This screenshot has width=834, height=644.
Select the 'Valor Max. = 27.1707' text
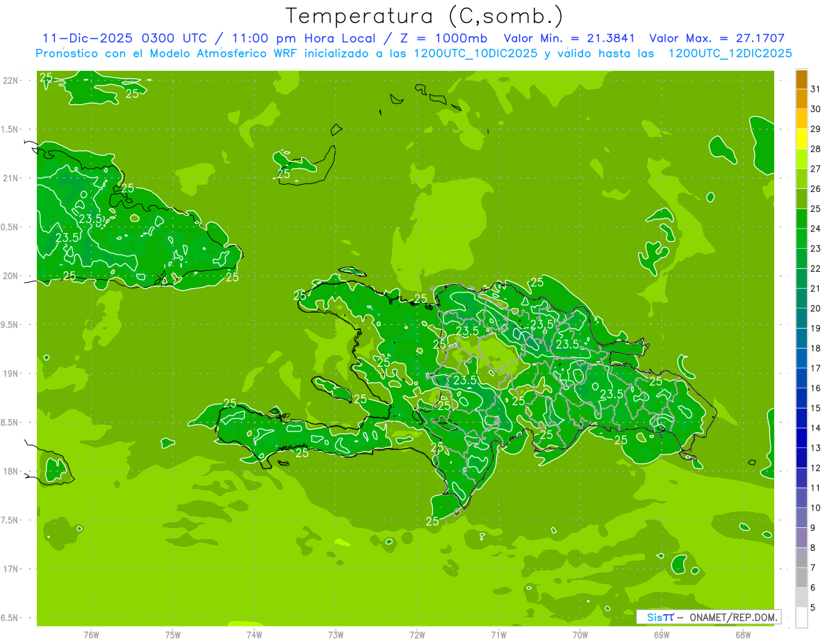coord(717,38)
